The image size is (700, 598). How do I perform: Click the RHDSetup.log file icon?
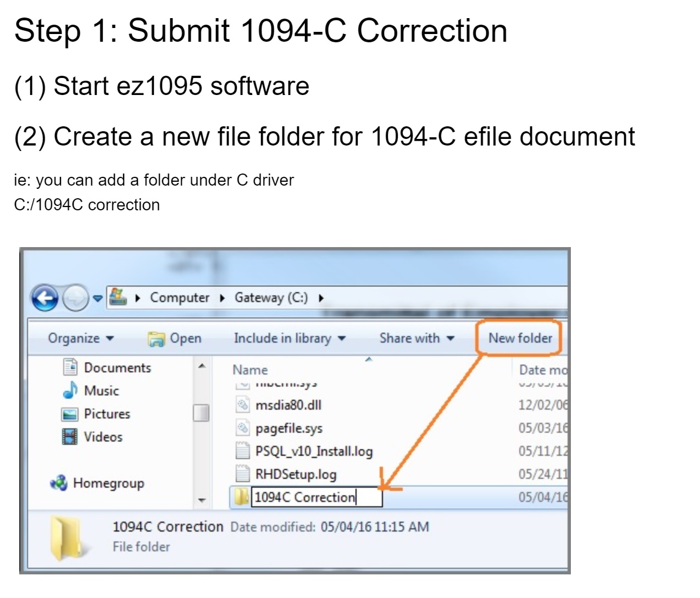click(242, 474)
